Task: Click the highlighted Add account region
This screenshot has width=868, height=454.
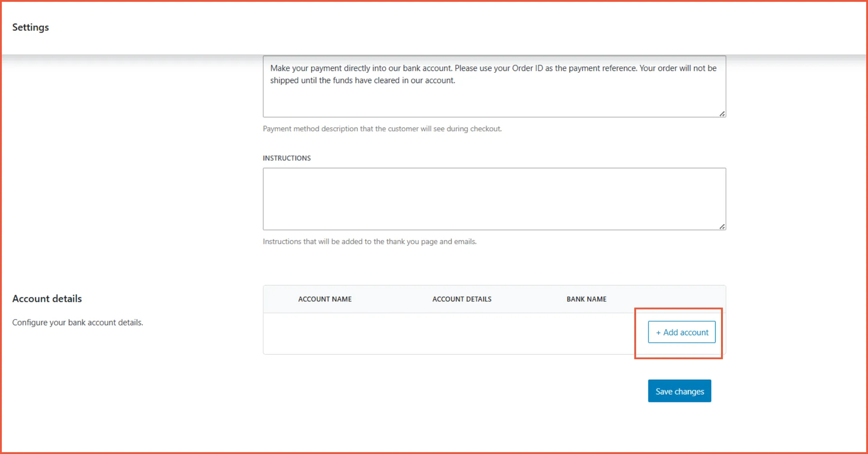Action: [678, 333]
